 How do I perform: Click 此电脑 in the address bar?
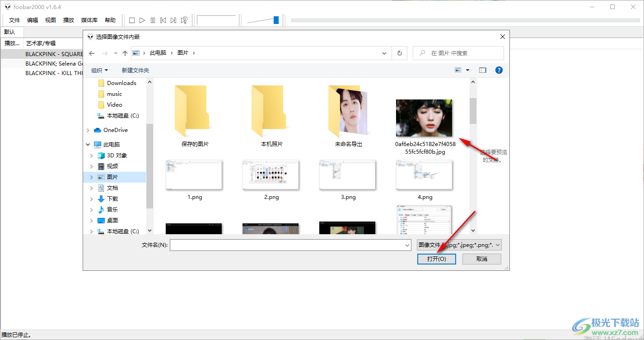pos(158,53)
